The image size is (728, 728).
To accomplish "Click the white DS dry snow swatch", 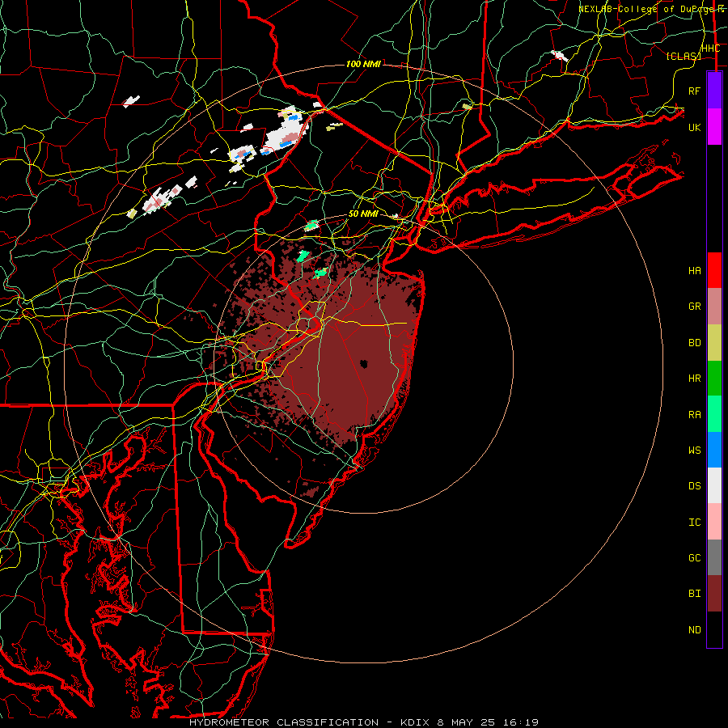I will tap(714, 485).
